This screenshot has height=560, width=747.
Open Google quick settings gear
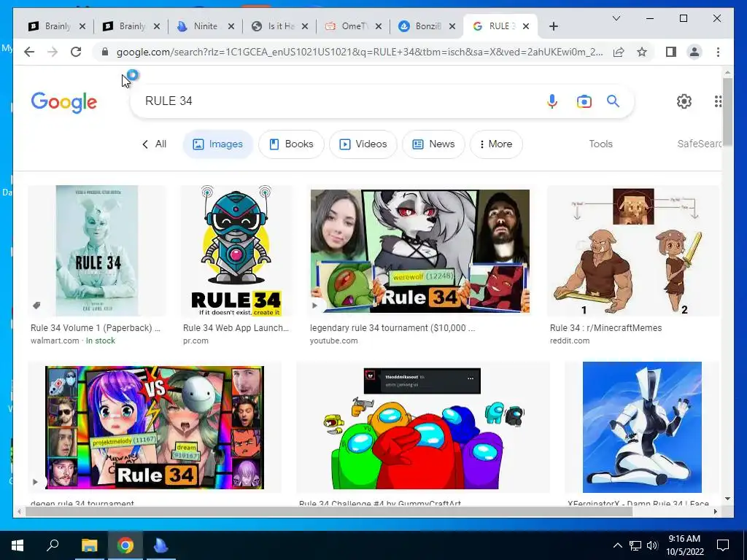(x=684, y=101)
